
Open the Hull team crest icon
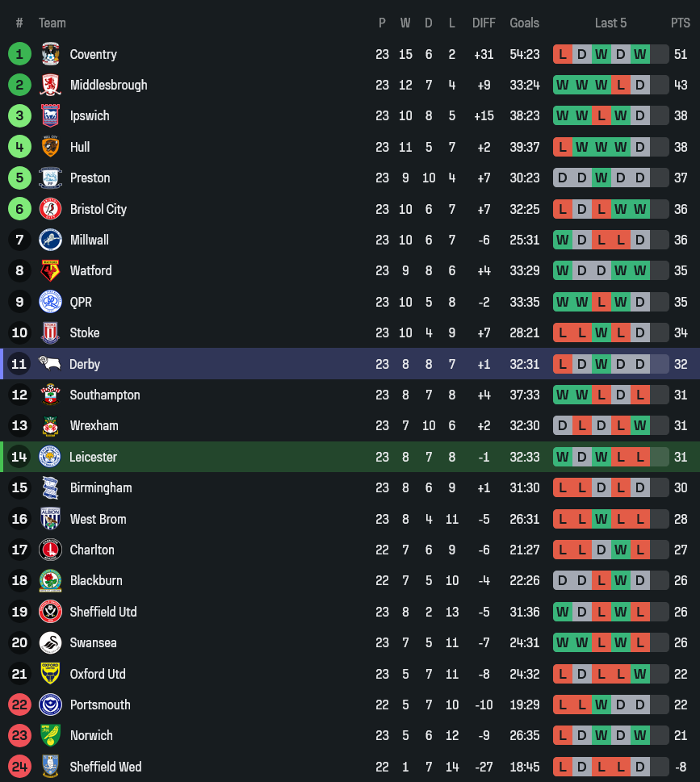[x=50, y=147]
